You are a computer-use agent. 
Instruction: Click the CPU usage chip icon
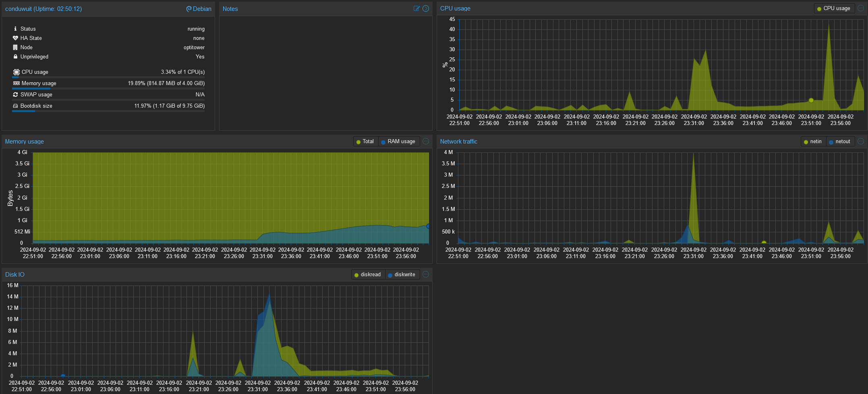point(16,72)
